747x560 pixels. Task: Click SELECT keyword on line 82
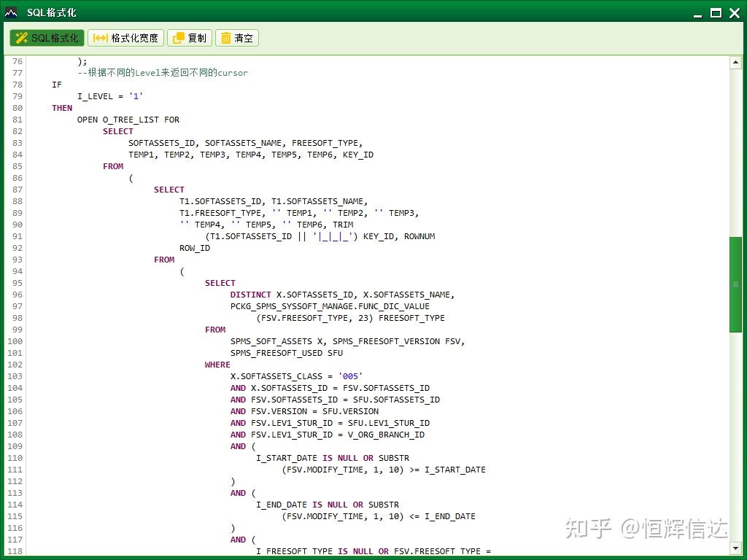[x=118, y=131]
